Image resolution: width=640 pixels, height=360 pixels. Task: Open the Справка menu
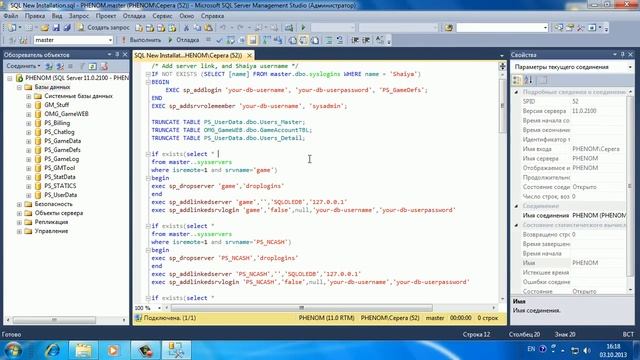tap(212, 16)
